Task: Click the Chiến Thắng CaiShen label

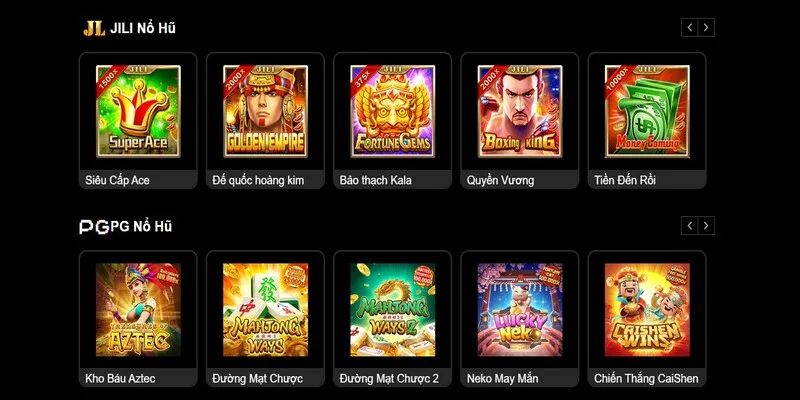Action: coord(646,379)
